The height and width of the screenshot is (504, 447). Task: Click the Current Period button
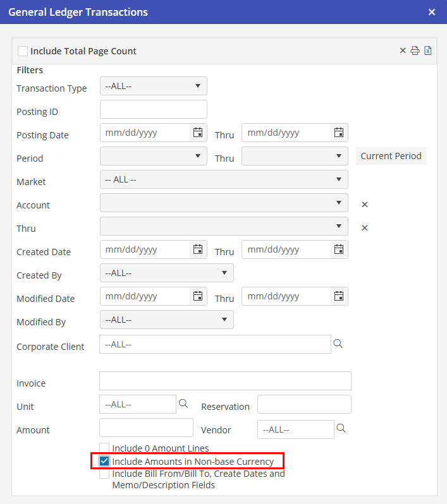(x=391, y=156)
